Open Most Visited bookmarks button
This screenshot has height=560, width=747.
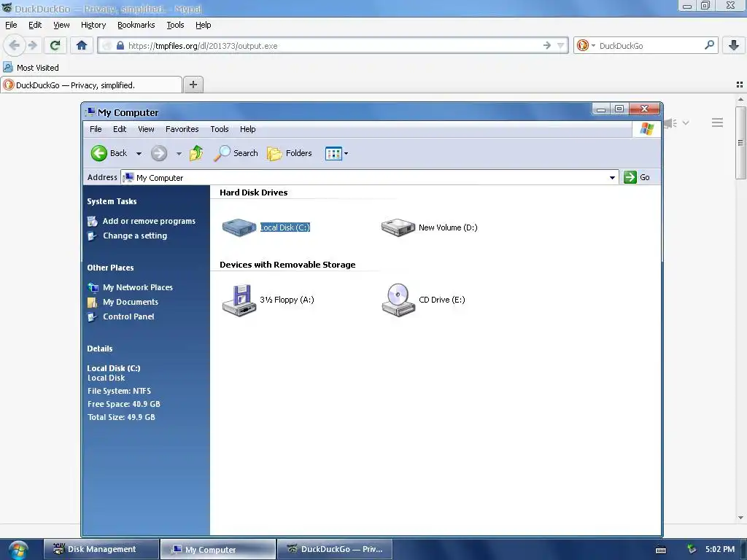pyautogui.click(x=31, y=67)
